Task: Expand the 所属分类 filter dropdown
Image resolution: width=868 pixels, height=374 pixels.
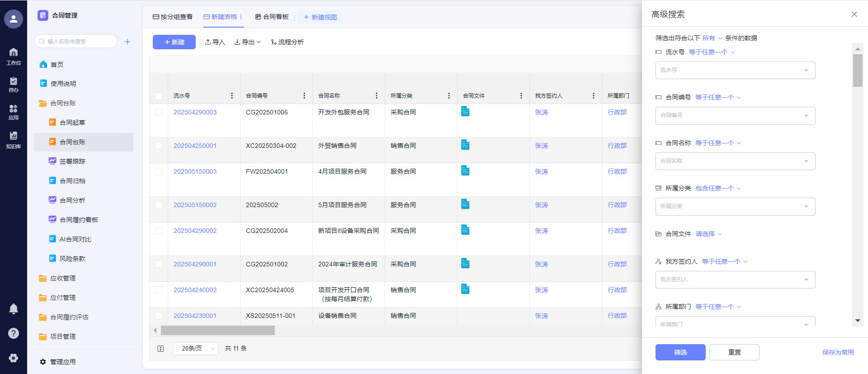Action: [735, 206]
